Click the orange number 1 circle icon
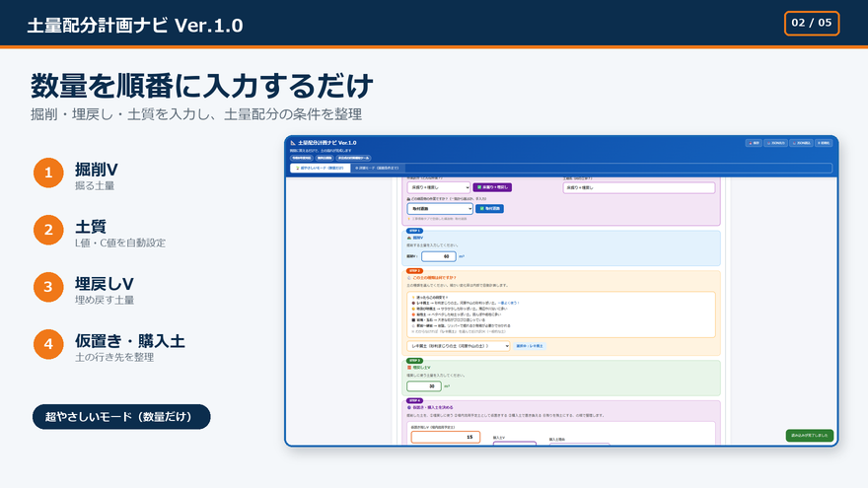The image size is (868, 488). click(x=48, y=173)
